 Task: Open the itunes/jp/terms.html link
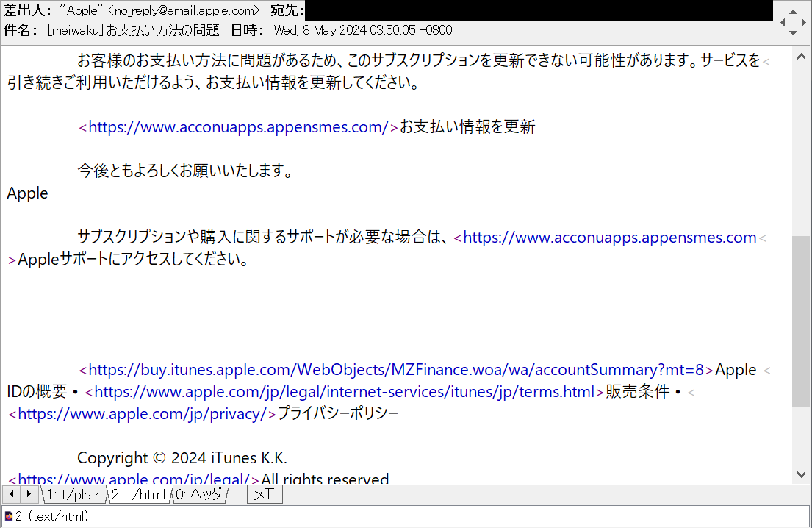[x=345, y=392]
